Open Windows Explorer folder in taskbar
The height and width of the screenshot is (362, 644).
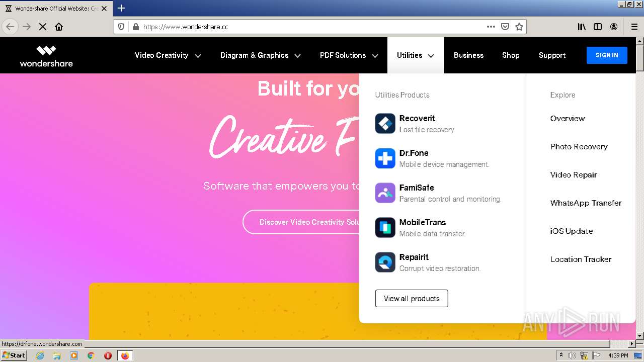pos(57,355)
